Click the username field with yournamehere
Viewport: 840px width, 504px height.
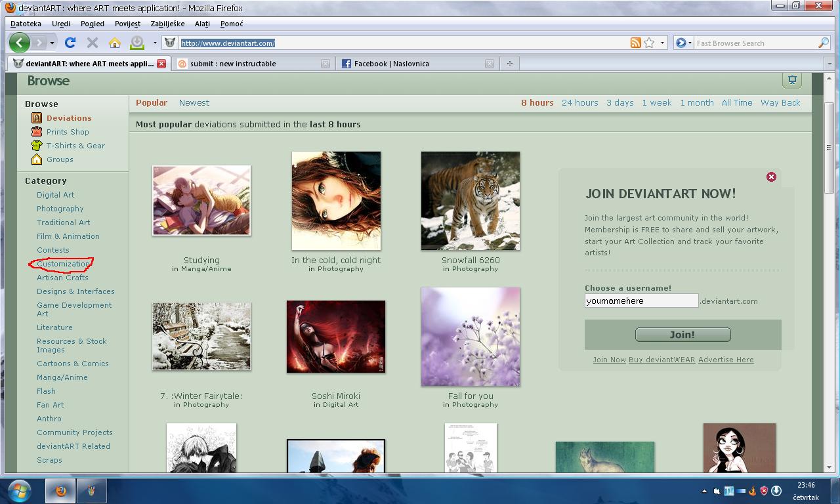[641, 301]
